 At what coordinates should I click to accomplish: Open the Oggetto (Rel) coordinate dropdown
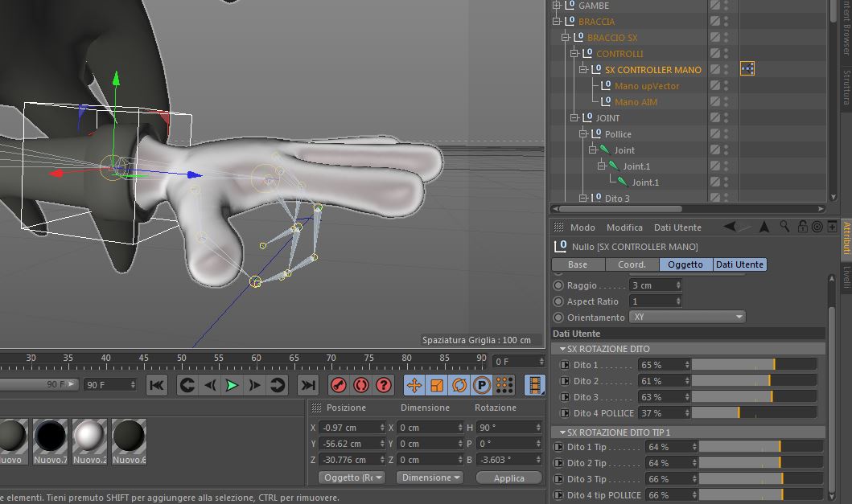tap(352, 477)
